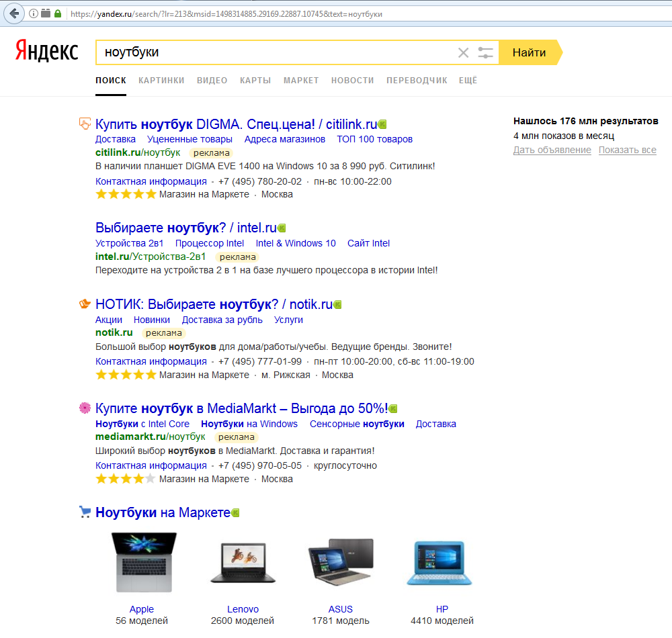Open the green badge after MediaMarkt title

click(393, 409)
